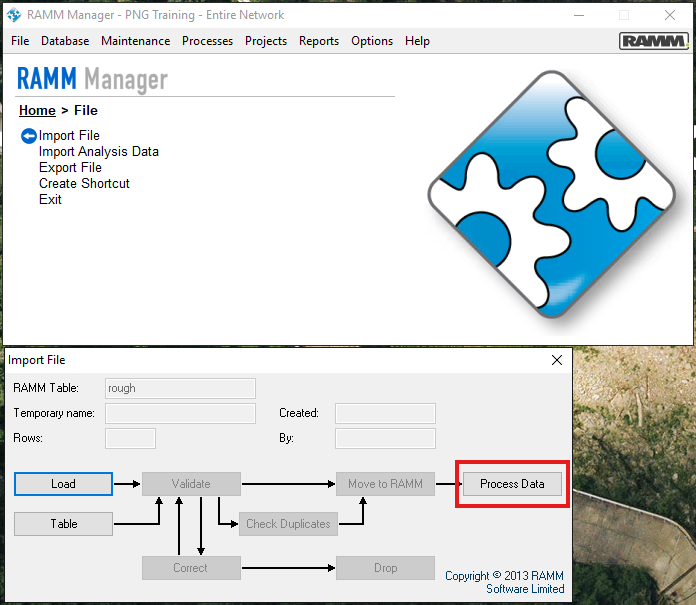Viewport: 696px width, 605px height.
Task: Click the RAMM Manager title bar app icon
Action: pos(14,15)
